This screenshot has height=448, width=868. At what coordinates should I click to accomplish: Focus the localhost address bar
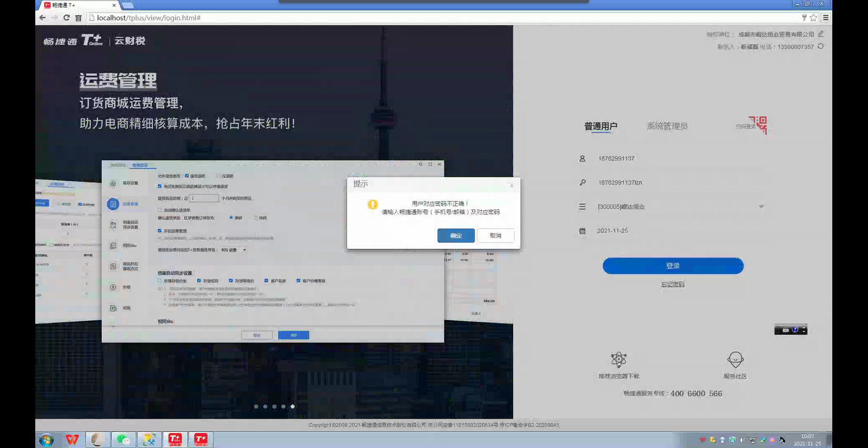(x=443, y=18)
